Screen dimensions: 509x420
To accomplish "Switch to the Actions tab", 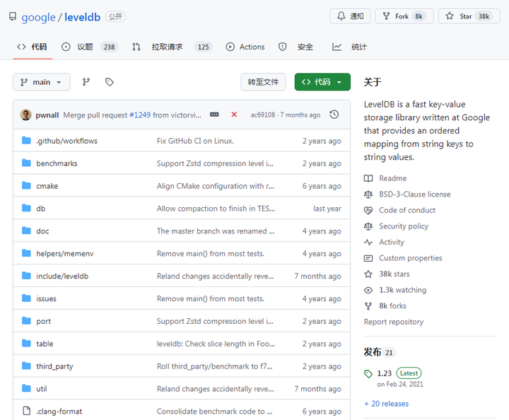I will coord(245,47).
